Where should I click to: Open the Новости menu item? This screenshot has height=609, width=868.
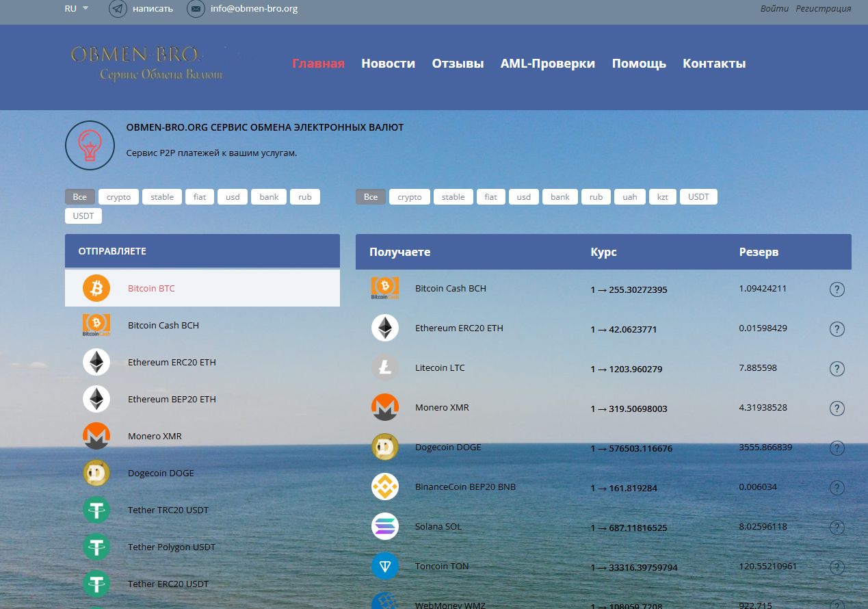(388, 64)
